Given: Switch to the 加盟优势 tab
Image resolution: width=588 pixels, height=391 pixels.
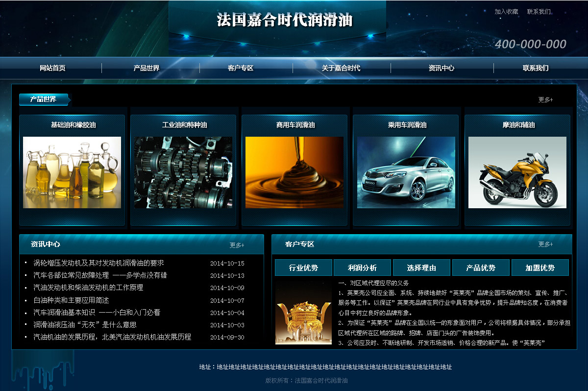Looking at the screenshot, I should coord(540,268).
